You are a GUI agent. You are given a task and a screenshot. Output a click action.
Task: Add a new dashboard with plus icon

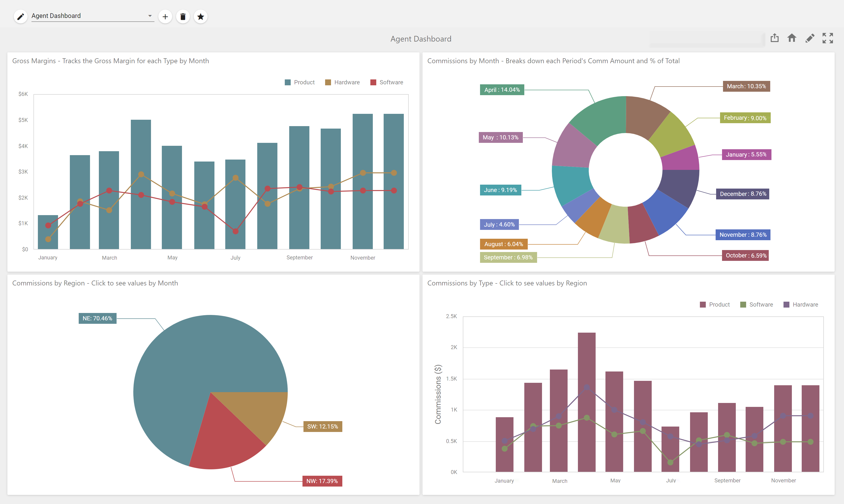pos(165,16)
